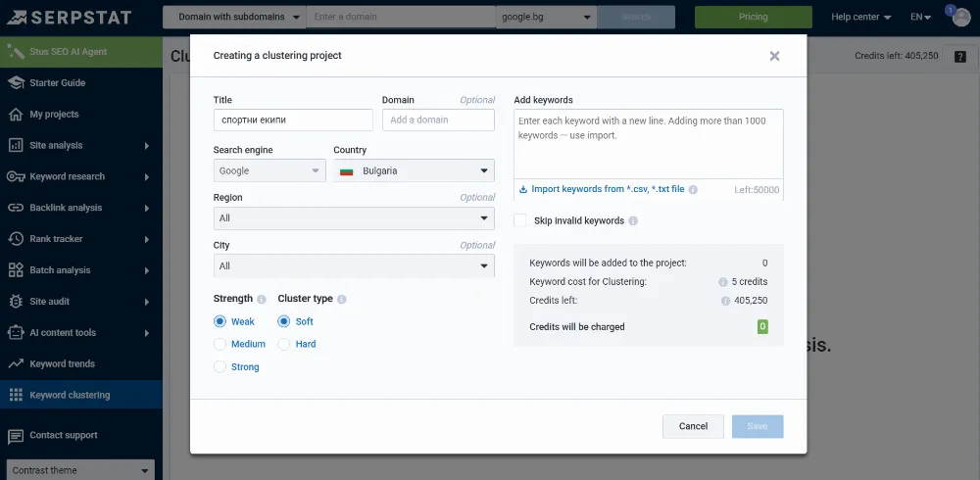Click the Save button

point(758,426)
